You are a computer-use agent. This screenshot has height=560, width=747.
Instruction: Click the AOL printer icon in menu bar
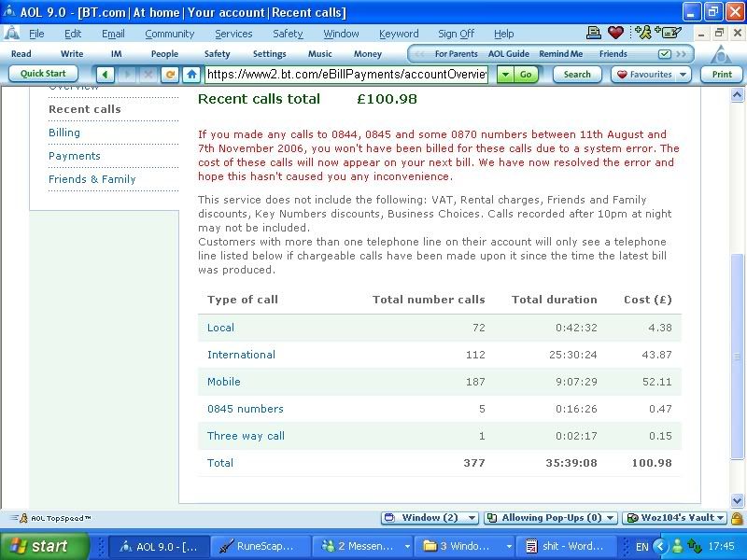593,33
